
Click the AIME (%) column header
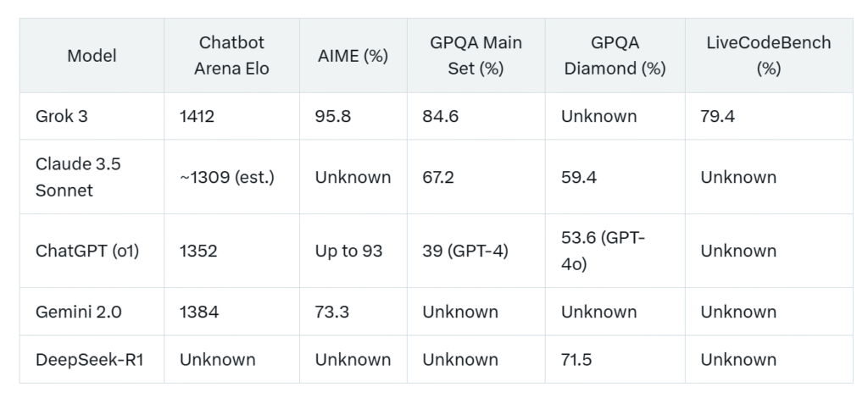(x=353, y=56)
